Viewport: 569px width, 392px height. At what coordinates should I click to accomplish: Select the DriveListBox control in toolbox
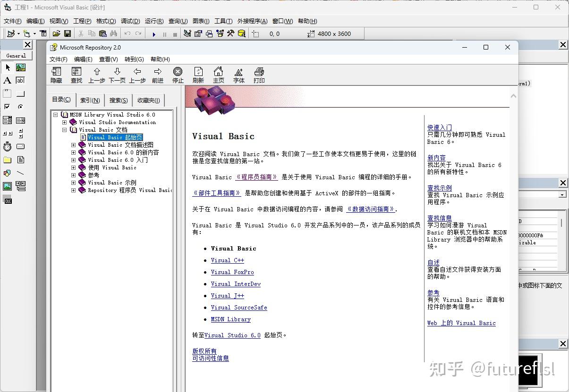(21, 147)
